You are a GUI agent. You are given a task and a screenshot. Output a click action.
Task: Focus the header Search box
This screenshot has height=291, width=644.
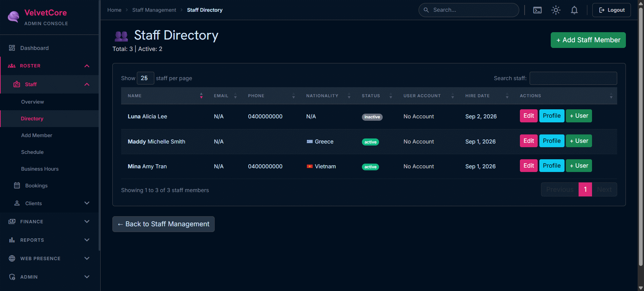coord(469,10)
